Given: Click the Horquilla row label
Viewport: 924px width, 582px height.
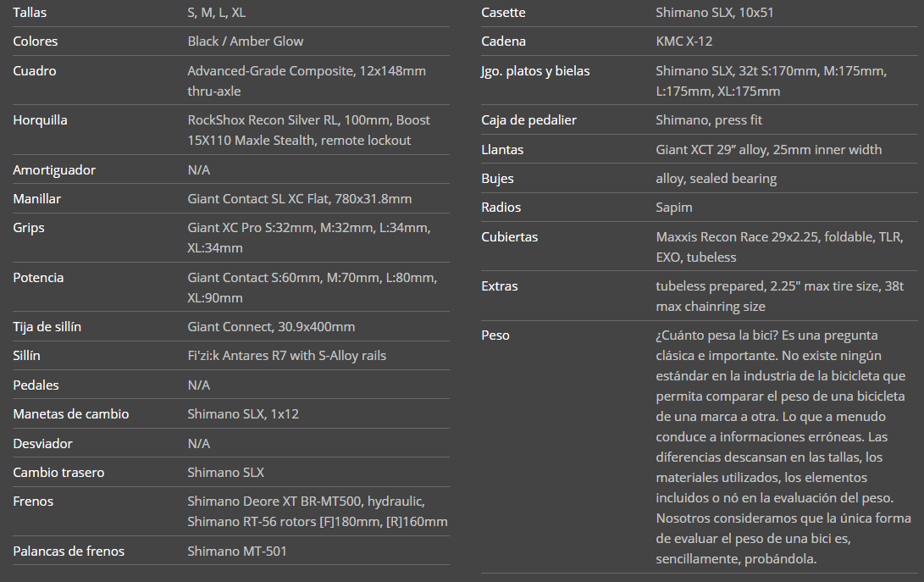Looking at the screenshot, I should (x=40, y=120).
